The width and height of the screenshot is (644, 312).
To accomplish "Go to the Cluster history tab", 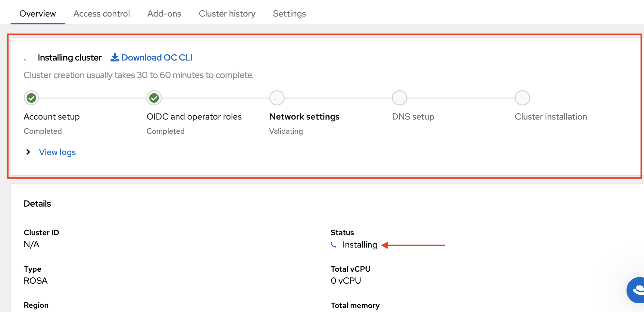I will coord(227,14).
